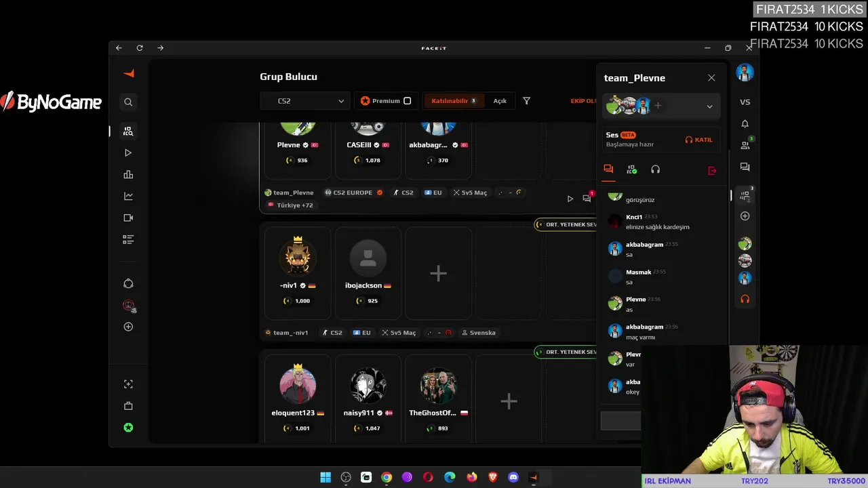868x488 pixels.
Task: Close the team_Plevne panel
Action: point(711,78)
